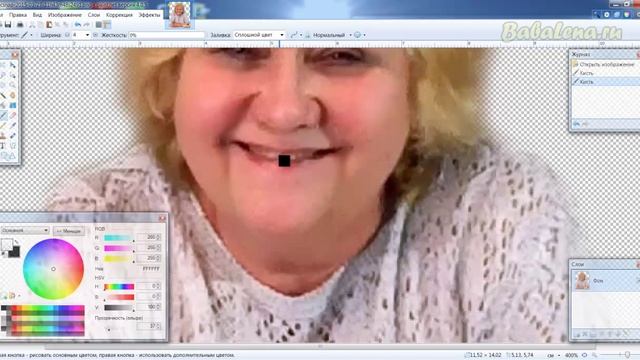This screenshot has height=360, width=640.
Task: Open the antialiasing mode dropdown
Action: click(296, 35)
